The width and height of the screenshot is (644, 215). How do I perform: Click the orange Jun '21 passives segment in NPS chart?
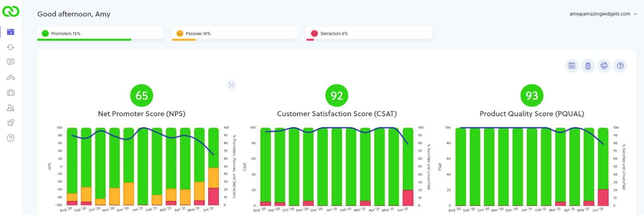[213, 178]
